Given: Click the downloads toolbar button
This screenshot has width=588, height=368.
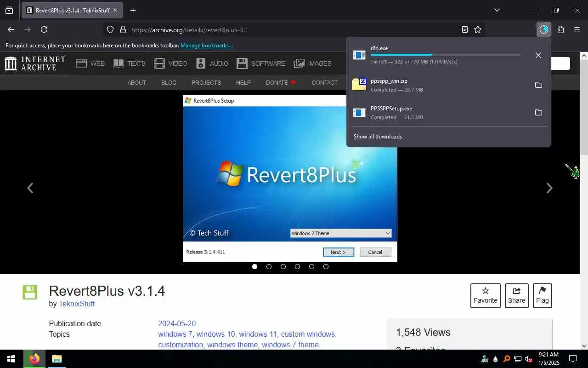Looking at the screenshot, I should [544, 29].
